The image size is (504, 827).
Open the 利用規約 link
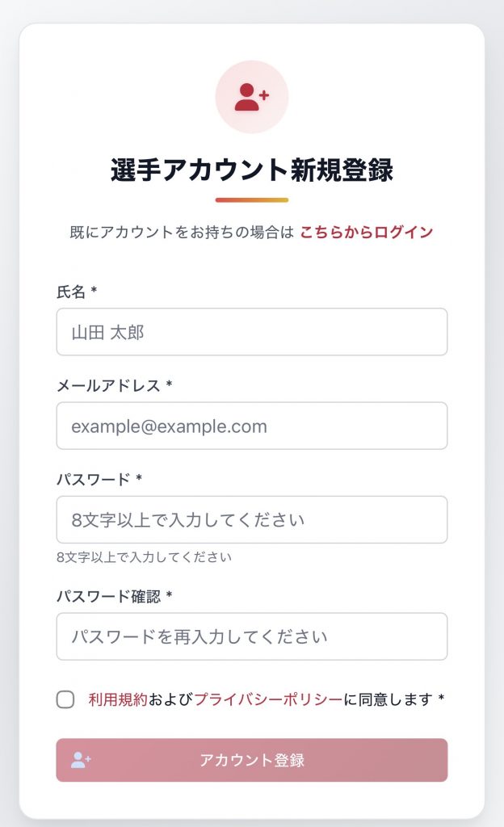click(x=118, y=699)
